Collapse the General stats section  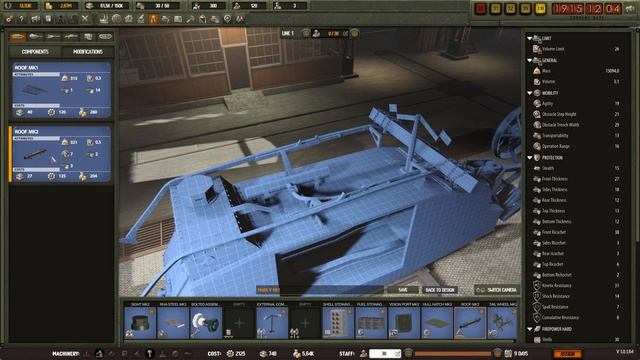(x=530, y=60)
